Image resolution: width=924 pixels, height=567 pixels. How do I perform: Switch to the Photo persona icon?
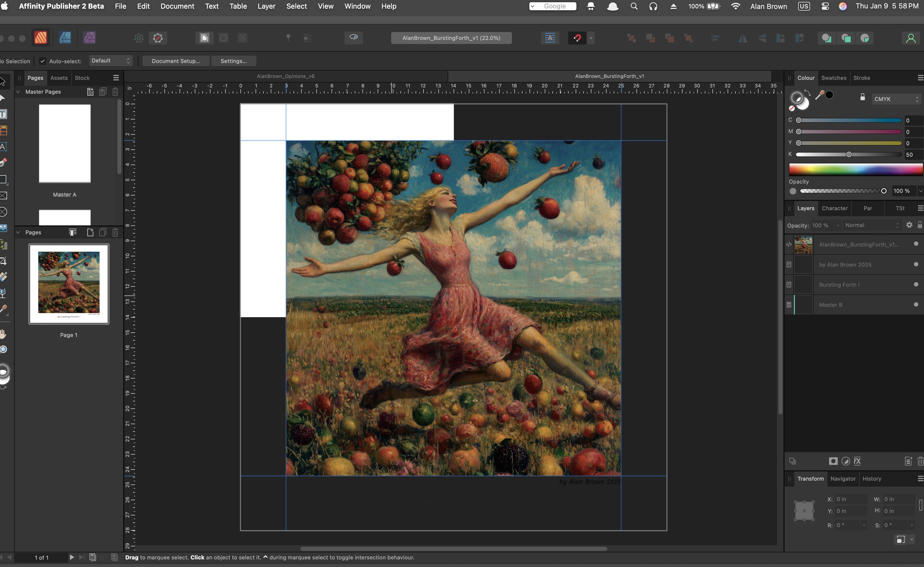(89, 37)
